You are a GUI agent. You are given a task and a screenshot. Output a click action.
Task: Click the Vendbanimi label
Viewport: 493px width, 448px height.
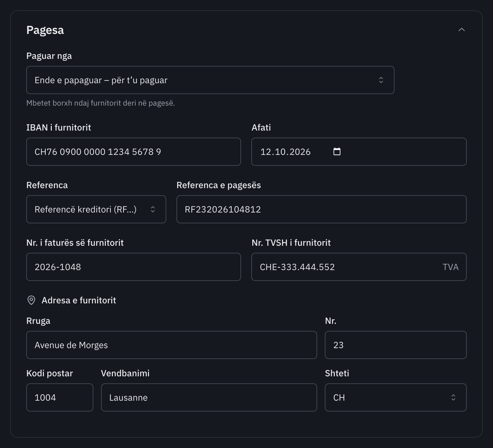[125, 373]
